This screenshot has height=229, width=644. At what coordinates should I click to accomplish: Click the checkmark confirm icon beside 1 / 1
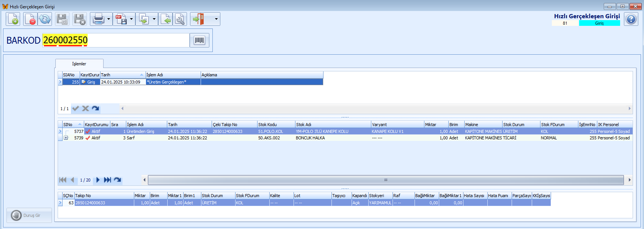(76, 109)
